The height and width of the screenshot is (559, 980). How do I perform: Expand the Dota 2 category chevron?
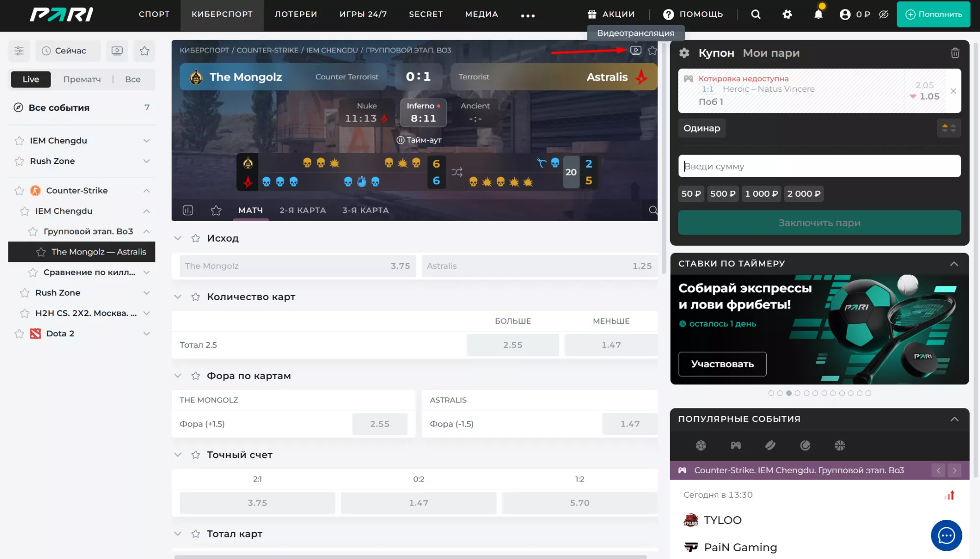tap(146, 333)
